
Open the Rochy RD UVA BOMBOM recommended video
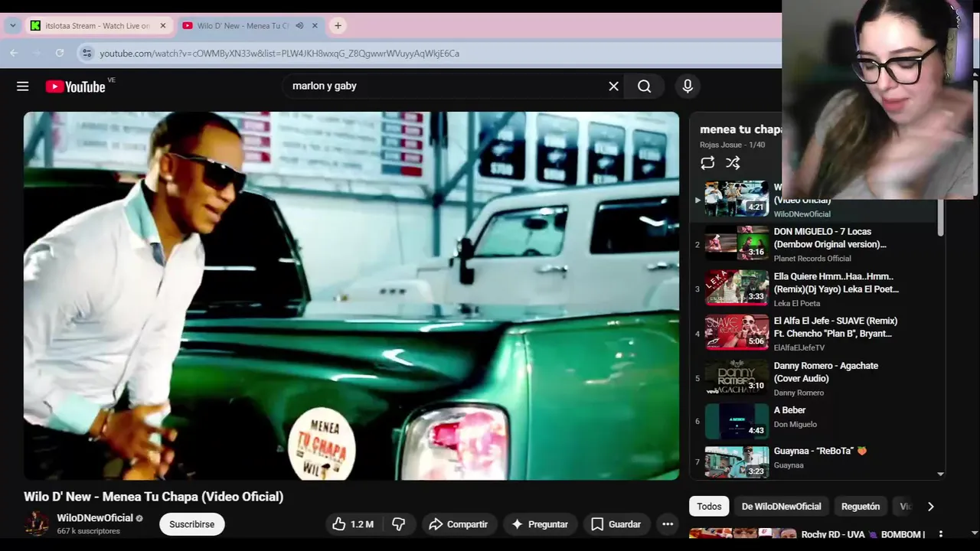863,534
